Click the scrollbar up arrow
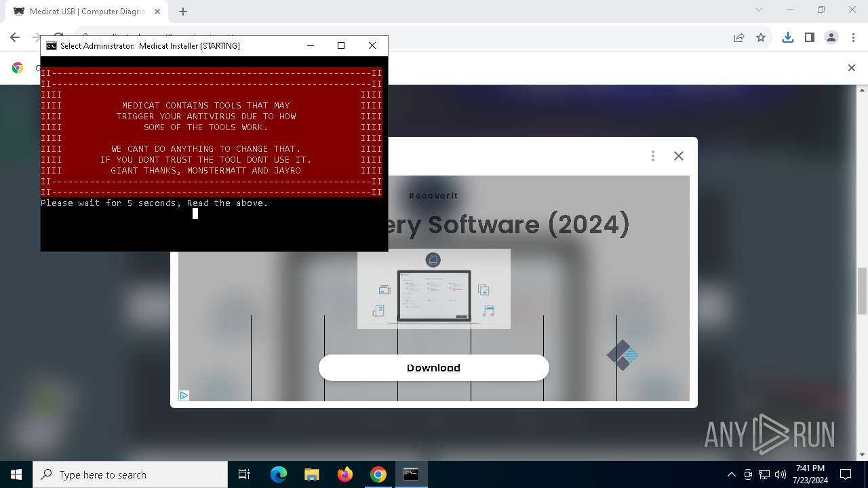 click(x=862, y=89)
